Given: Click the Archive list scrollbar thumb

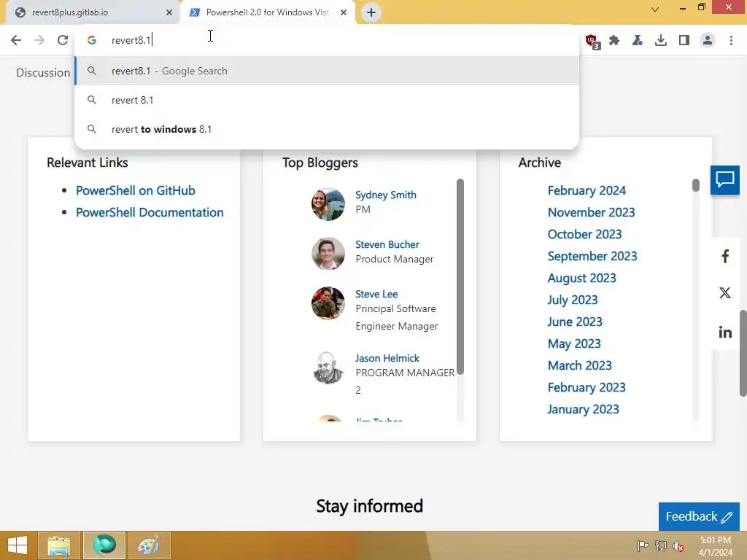Looking at the screenshot, I should pos(695,185).
